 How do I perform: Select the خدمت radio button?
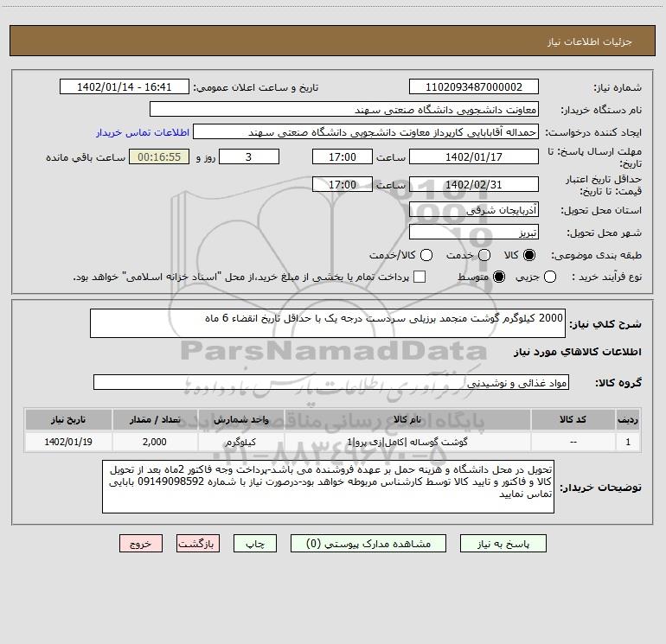click(484, 255)
